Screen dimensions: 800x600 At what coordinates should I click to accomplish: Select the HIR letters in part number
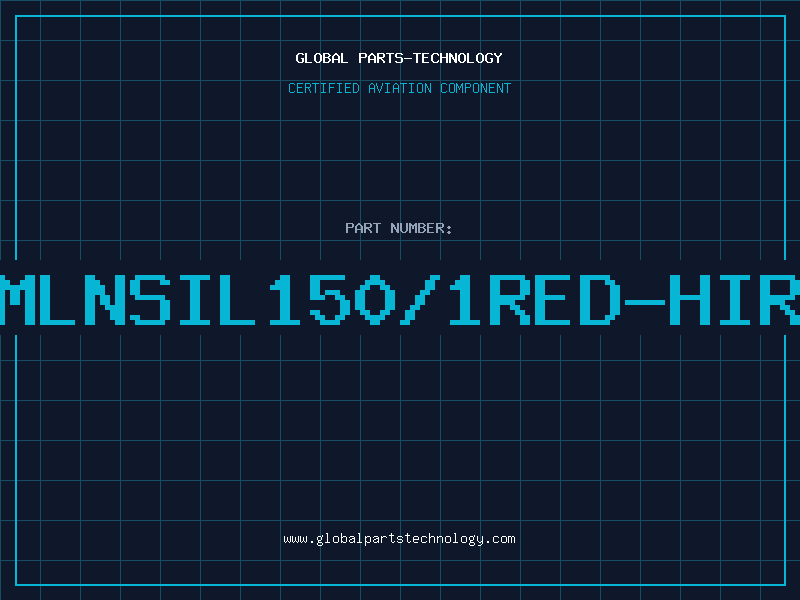point(734,300)
